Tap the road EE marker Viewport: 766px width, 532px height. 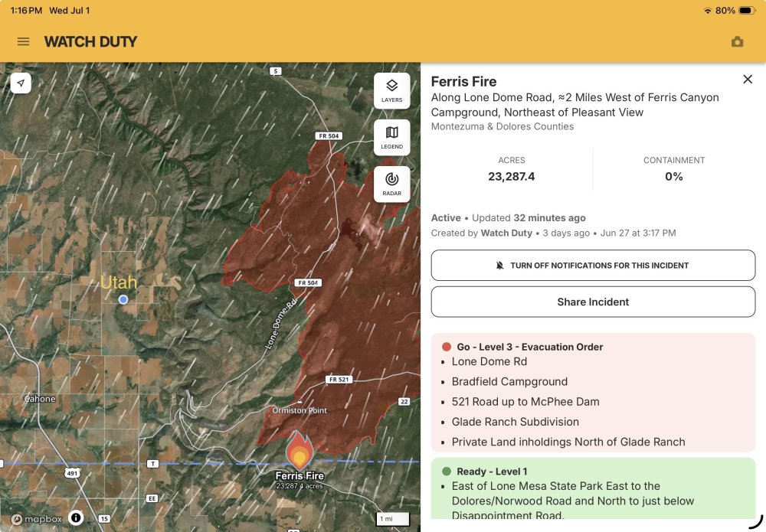152,498
